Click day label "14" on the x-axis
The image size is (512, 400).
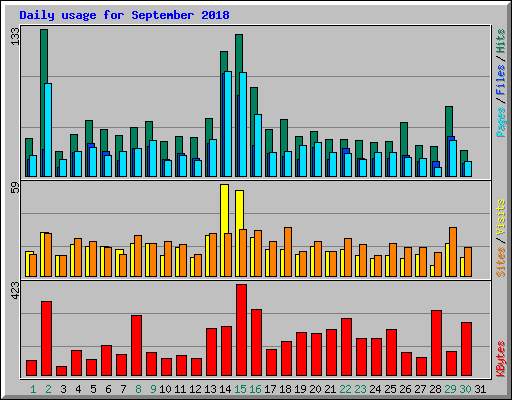pyautogui.click(x=225, y=389)
